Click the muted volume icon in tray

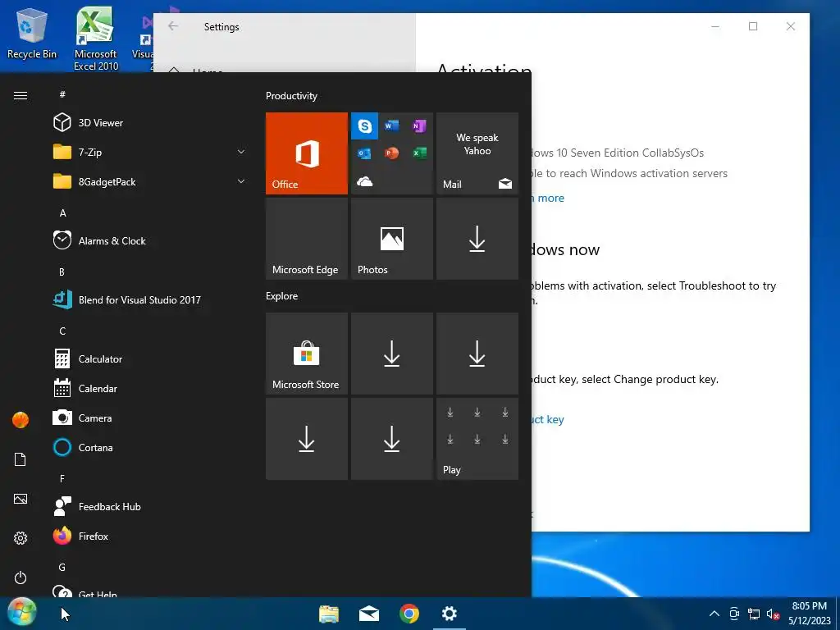(773, 614)
